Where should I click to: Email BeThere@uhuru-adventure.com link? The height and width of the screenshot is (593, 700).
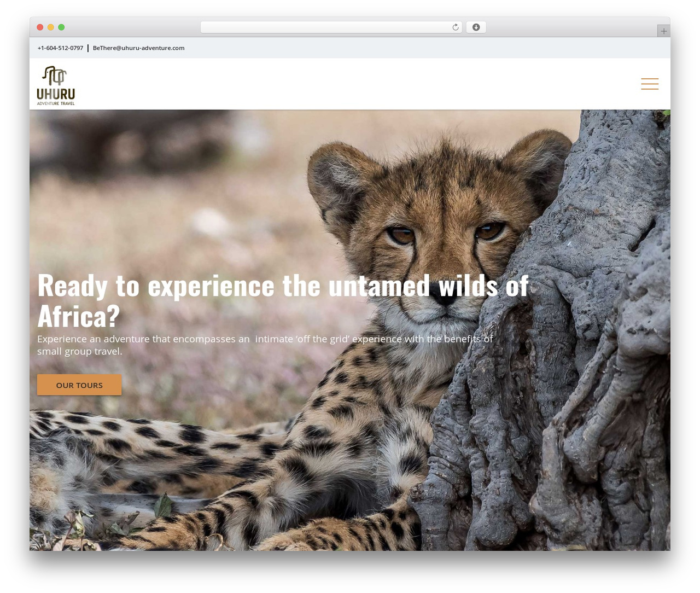pos(138,48)
